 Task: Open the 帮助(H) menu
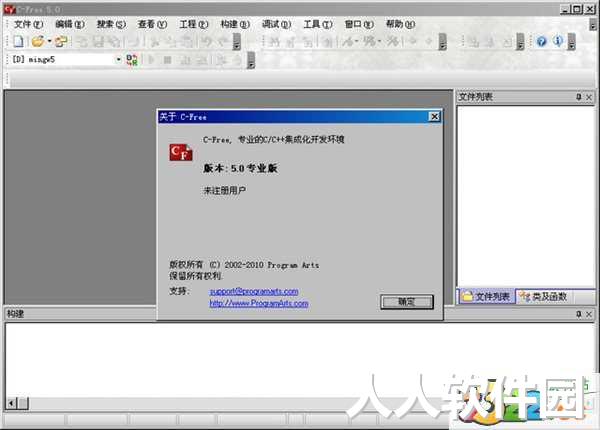coord(400,24)
